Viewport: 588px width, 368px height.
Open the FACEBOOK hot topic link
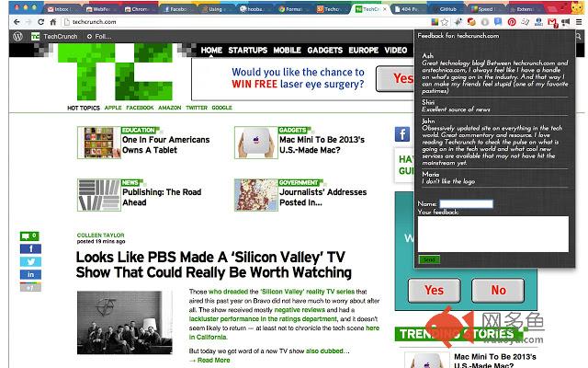pyautogui.click(x=140, y=108)
